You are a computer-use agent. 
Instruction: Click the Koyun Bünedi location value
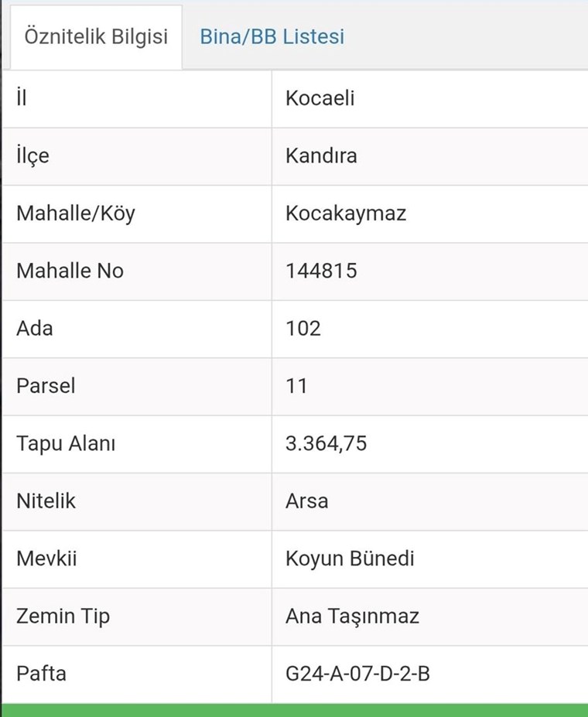pyautogui.click(x=350, y=558)
